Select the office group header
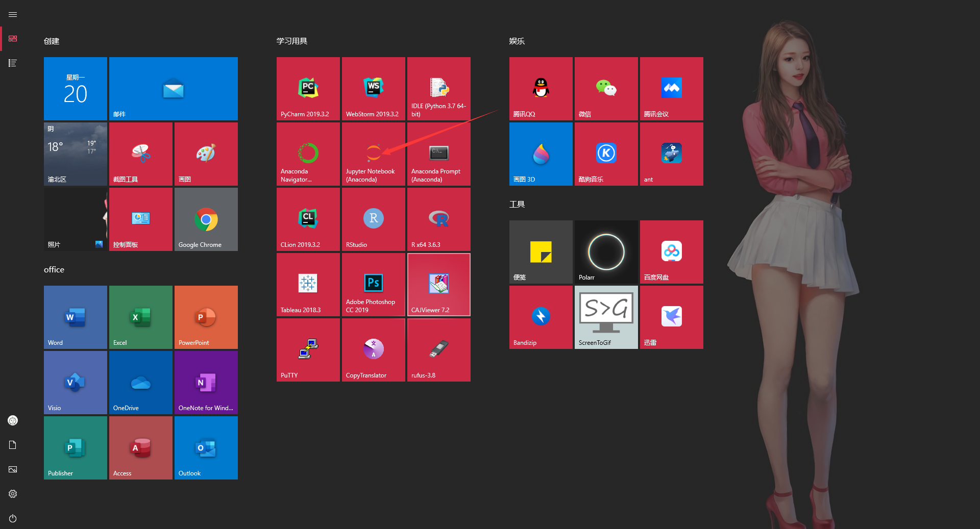980x529 pixels. coord(54,270)
